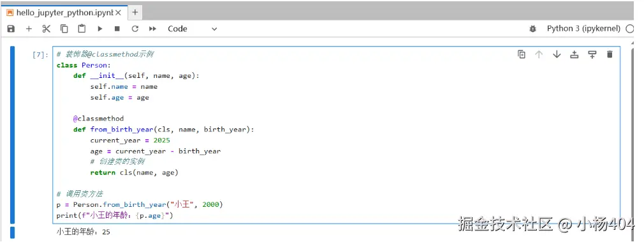This screenshot has height=242, width=644.
Task: Insert a cell above using cell toolbar
Action: click(574, 54)
